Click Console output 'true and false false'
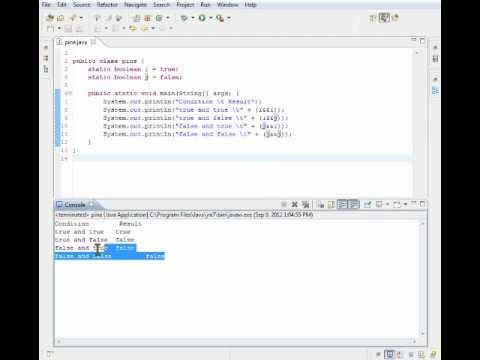The height and width of the screenshot is (360, 480). [x=94, y=240]
